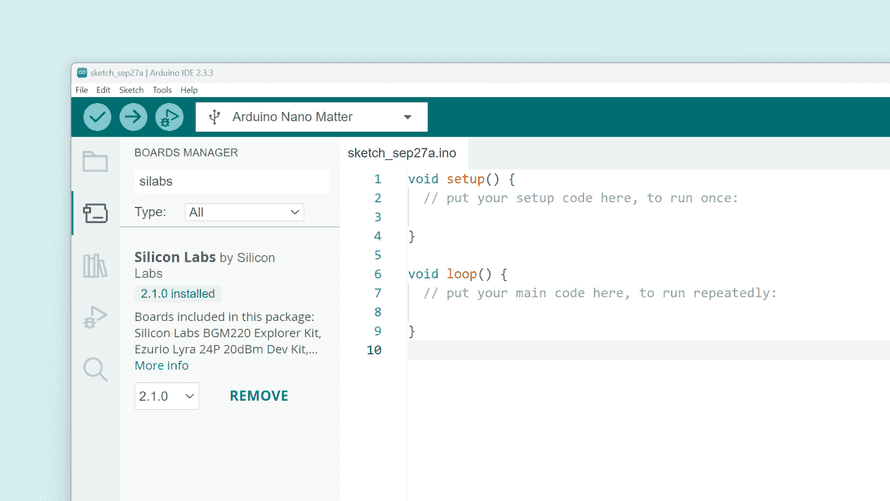Open the Search magnifier in the sidebar
Image resolution: width=890 pixels, height=501 pixels.
tap(95, 369)
